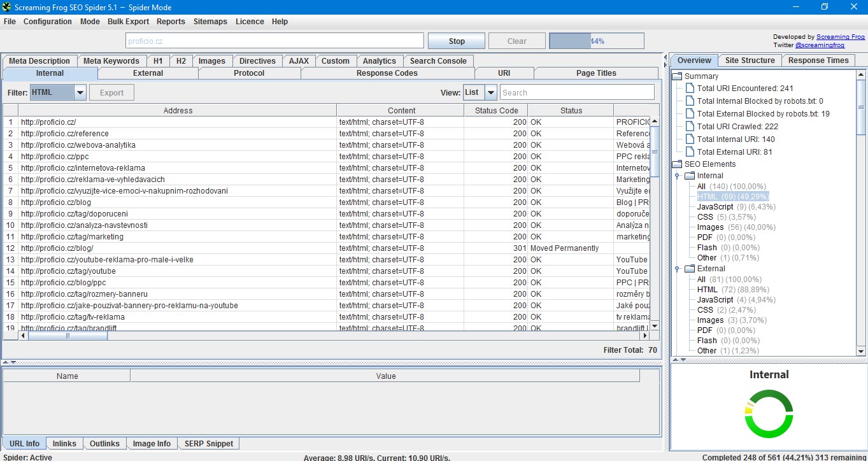The height and width of the screenshot is (461, 868).
Task: Click the down arrow of the table's vertical scrollbar
Action: click(655, 326)
